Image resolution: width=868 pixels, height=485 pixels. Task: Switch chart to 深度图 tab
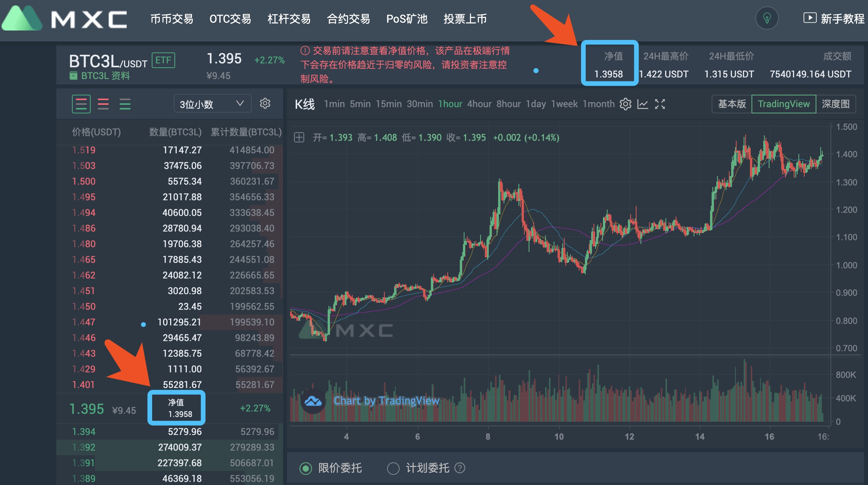[836, 104]
